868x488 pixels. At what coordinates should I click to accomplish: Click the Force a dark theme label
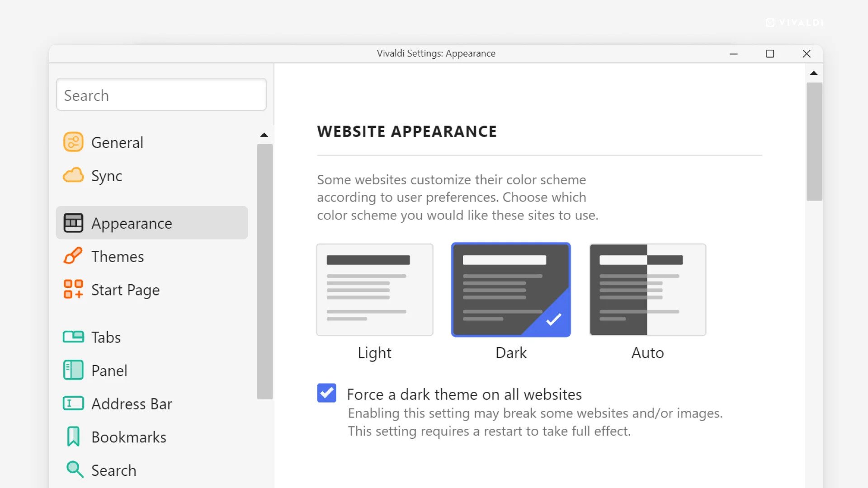464,394
